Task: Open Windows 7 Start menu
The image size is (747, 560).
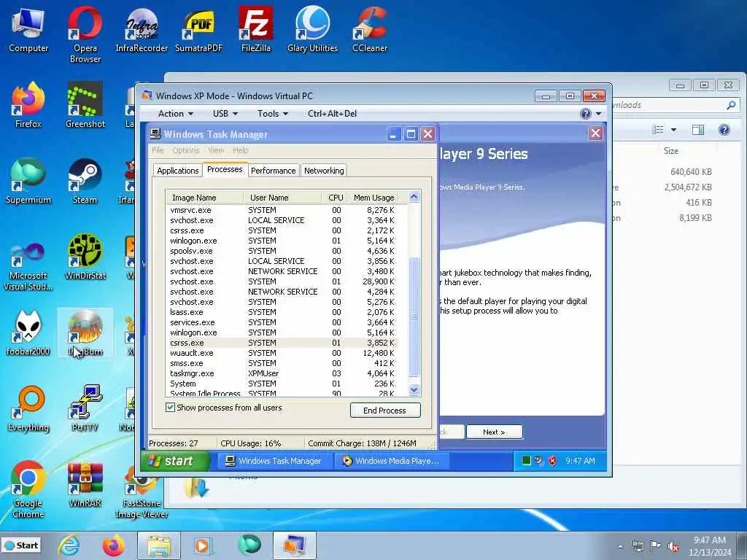Action: coord(21,545)
